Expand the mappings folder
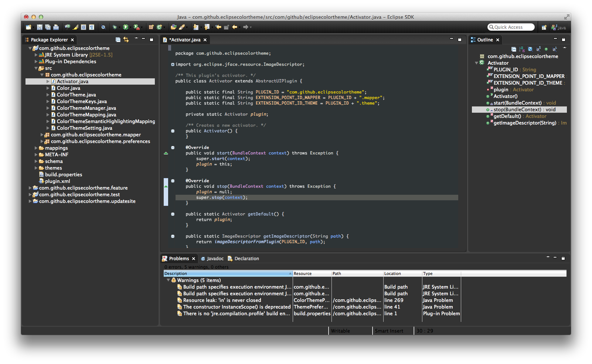The height and width of the screenshot is (364, 592). click(x=36, y=148)
